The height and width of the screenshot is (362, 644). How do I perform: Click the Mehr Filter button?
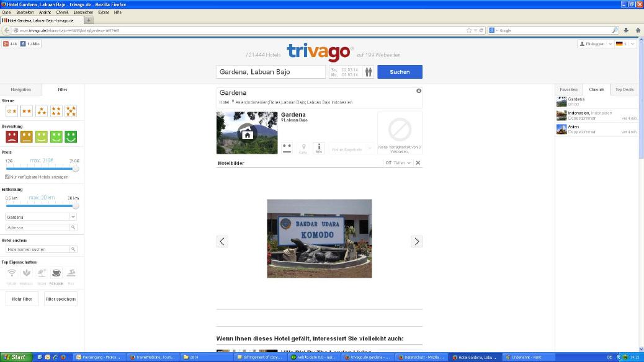[22, 299]
